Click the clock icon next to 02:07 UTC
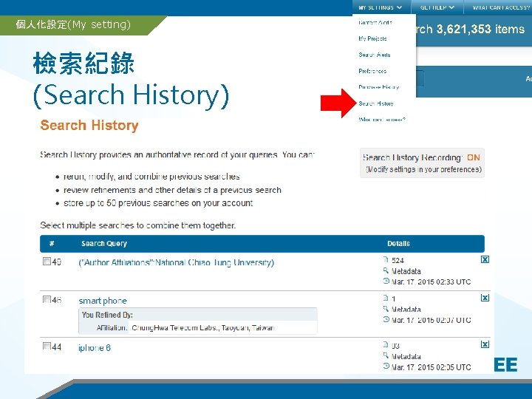The image size is (532, 399). tap(386, 319)
